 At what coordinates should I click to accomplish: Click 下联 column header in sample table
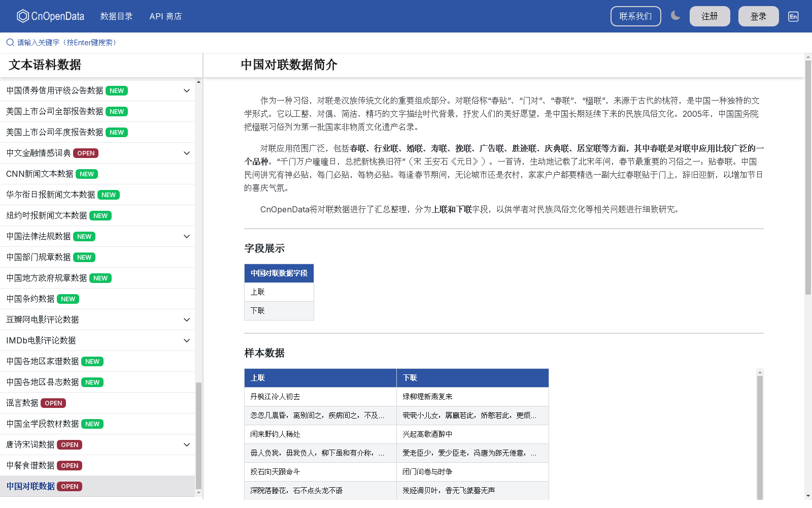[472, 378]
